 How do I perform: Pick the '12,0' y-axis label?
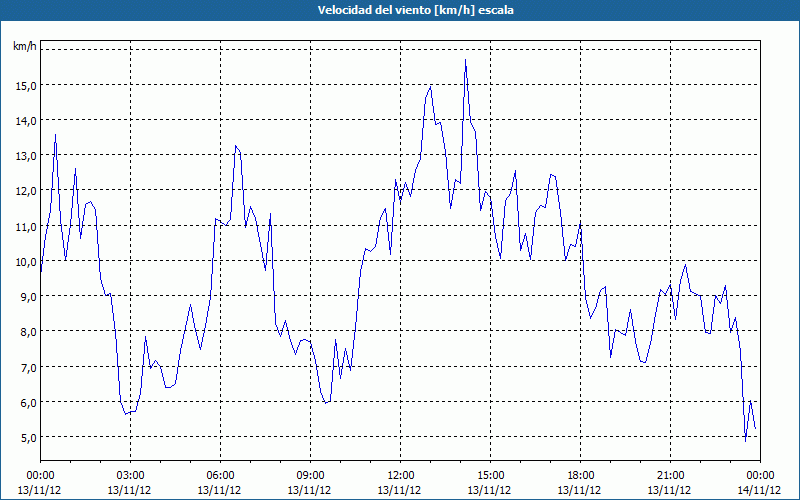point(26,191)
